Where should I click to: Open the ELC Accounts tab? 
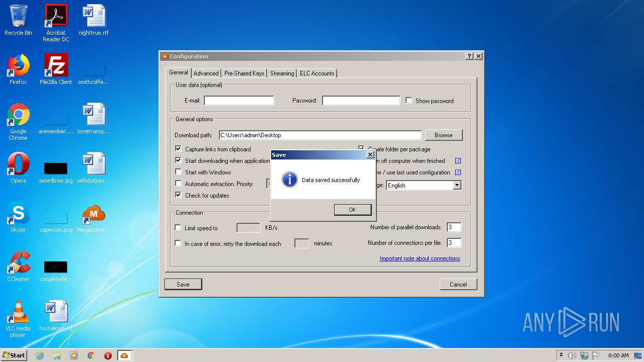[x=317, y=73]
